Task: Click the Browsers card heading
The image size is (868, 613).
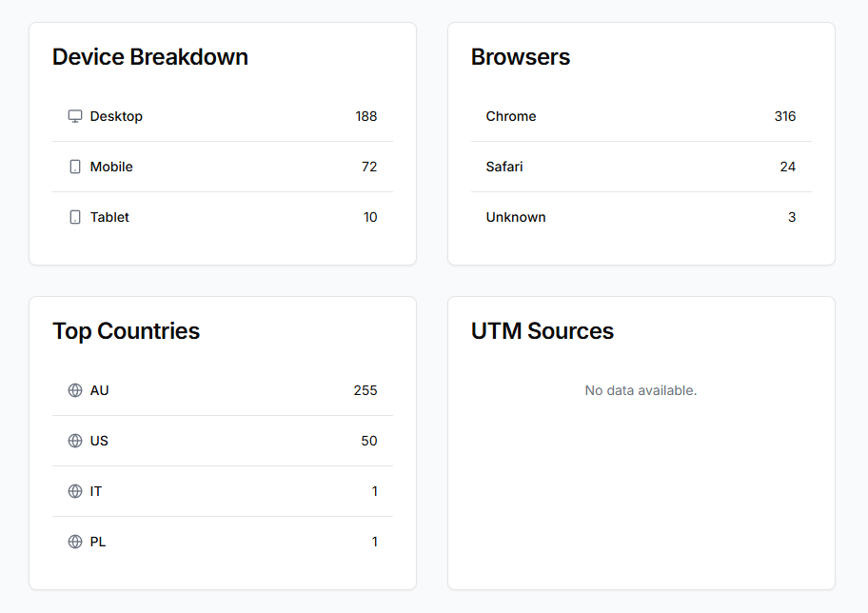Action: coord(521,57)
